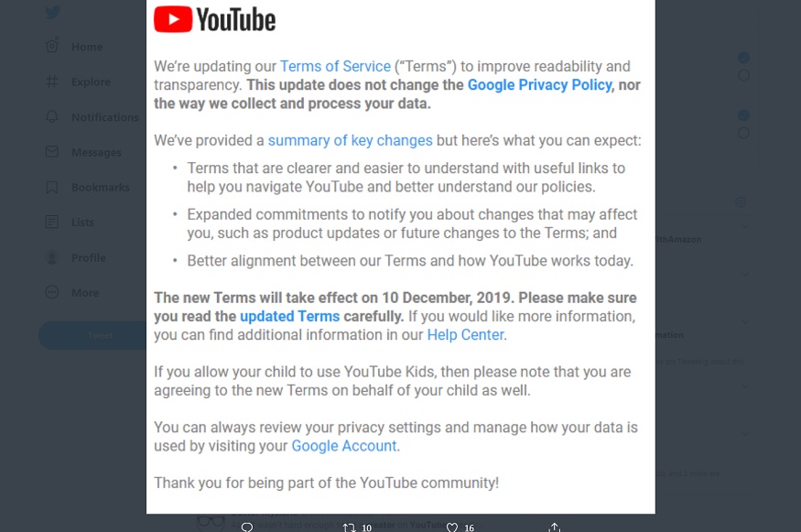Expand the second trend chevron on right
801x532 pixels.
tap(746, 275)
